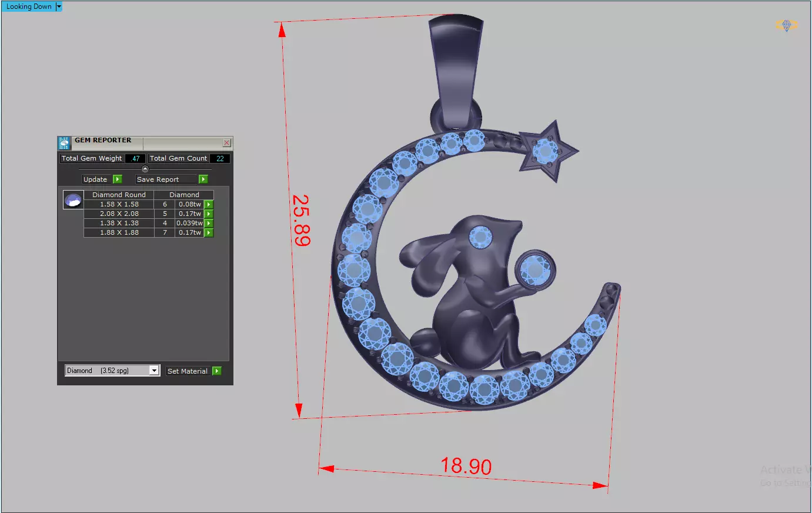The image size is (812, 513).
Task: Select the 1.38 X 1.38 size cell
Action: pos(119,223)
